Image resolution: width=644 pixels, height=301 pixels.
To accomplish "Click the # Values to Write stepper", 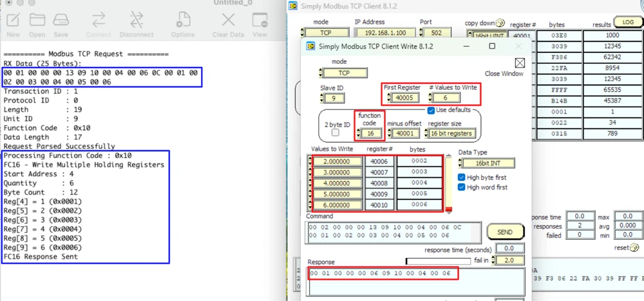I will point(430,98).
